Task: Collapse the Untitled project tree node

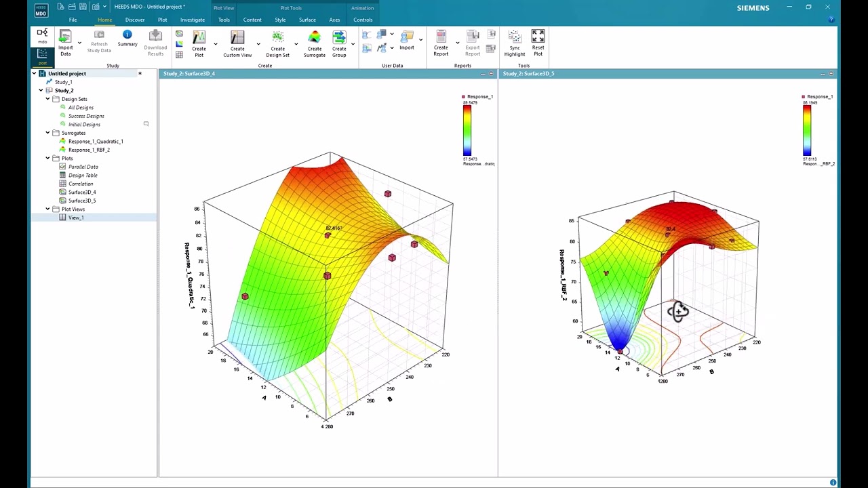Action: point(34,73)
